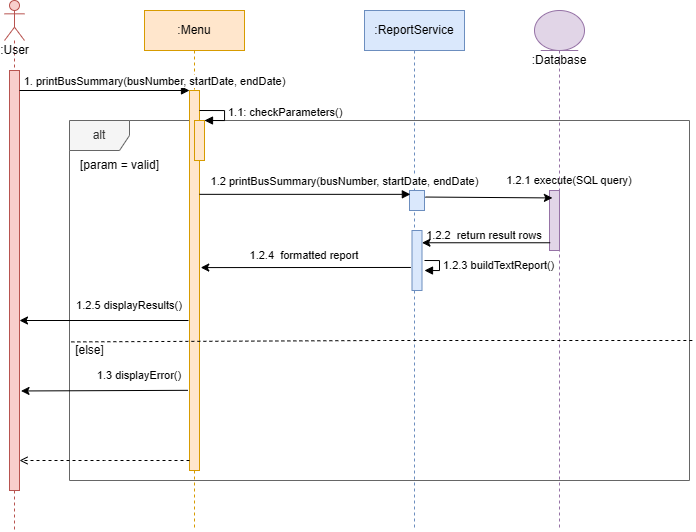Select the first message "1. printBusSummary" from User
This screenshot has width=696, height=532.
coord(152,80)
